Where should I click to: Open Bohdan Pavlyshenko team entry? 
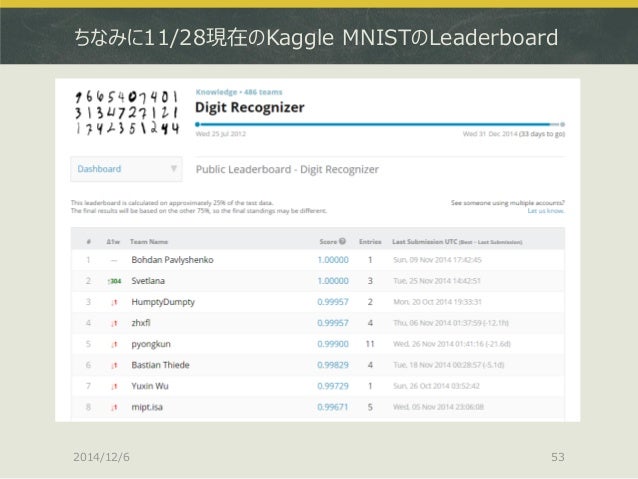point(172,260)
